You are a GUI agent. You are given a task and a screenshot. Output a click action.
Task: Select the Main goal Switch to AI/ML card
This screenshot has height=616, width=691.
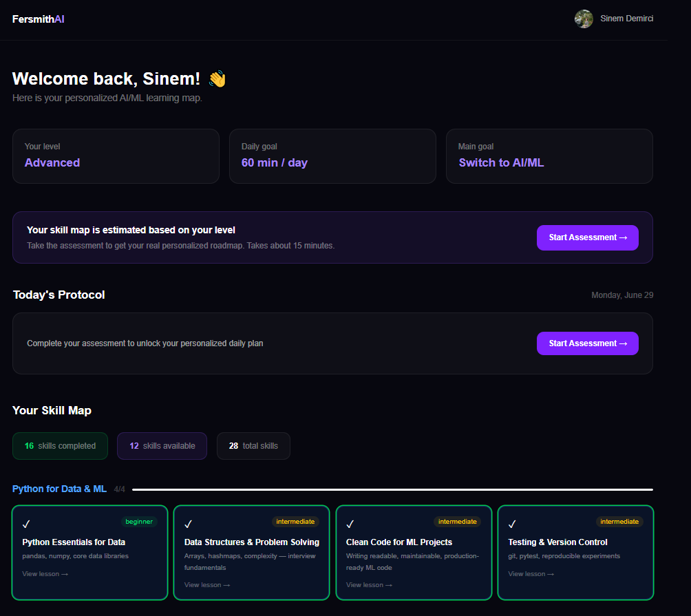[549, 156]
